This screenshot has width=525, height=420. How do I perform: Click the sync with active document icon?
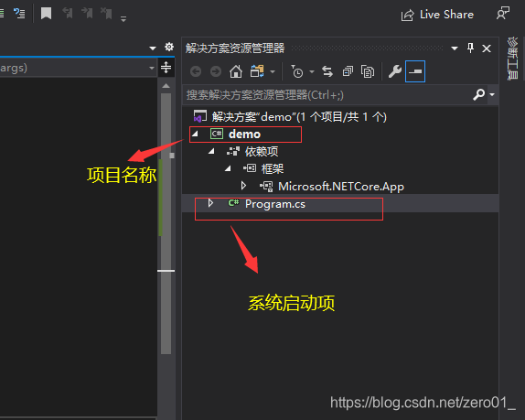click(x=327, y=71)
